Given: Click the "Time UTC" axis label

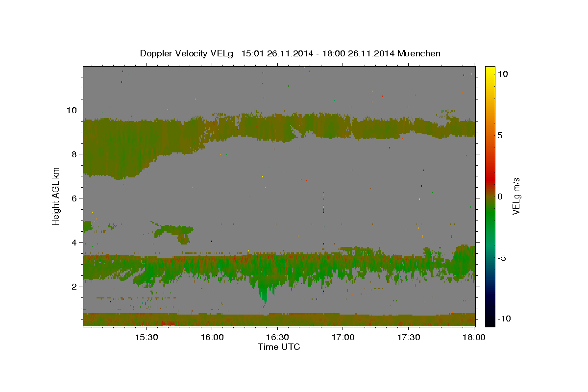Looking at the screenshot, I should (x=279, y=347).
